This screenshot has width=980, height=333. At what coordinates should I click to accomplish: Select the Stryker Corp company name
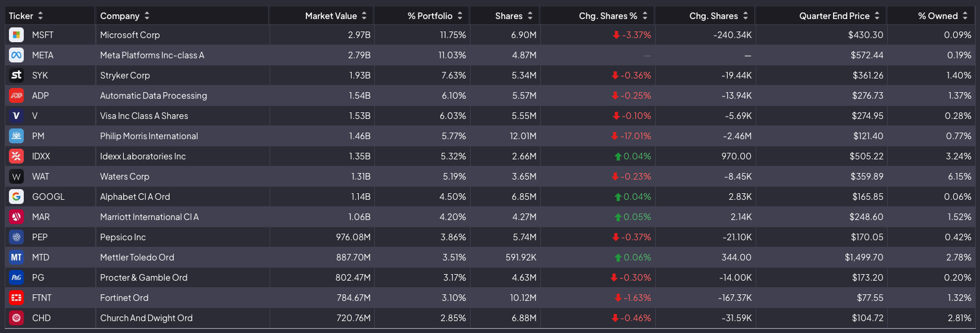[x=125, y=76]
